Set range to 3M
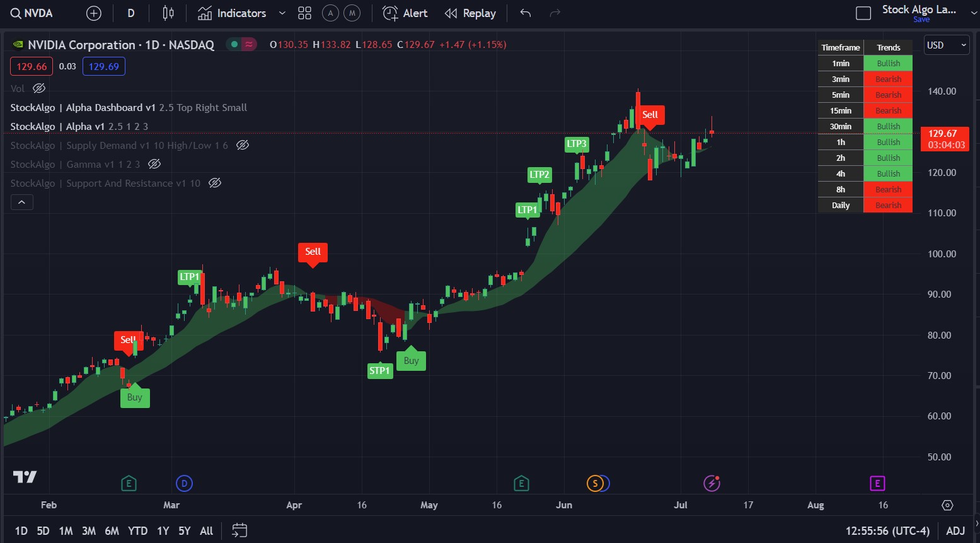The image size is (980, 543). click(89, 531)
